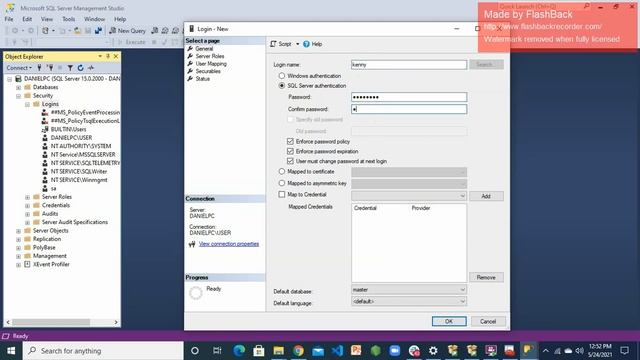Open the Default database dropdown
The width and height of the screenshot is (640, 360).
pos(409,290)
